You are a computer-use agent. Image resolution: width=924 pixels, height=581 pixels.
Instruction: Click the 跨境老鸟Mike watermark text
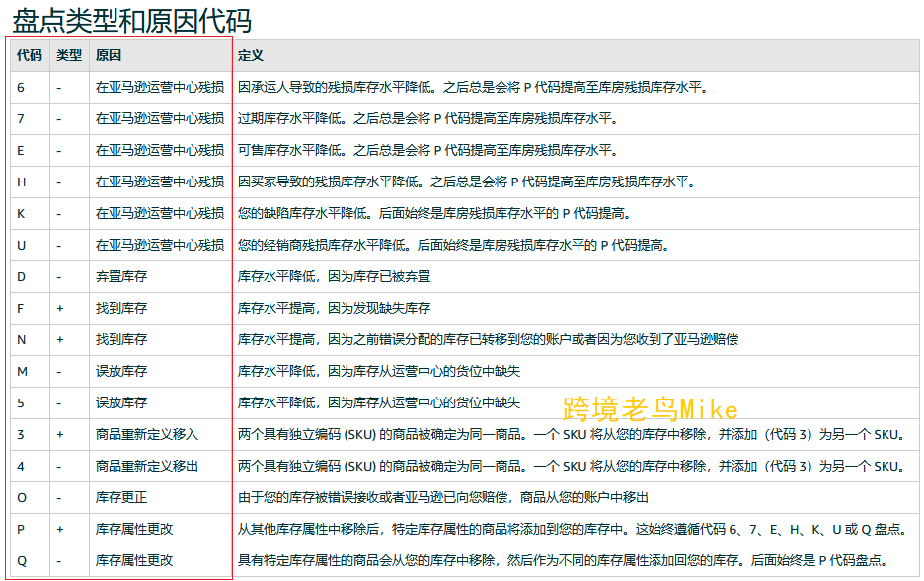[647, 404]
